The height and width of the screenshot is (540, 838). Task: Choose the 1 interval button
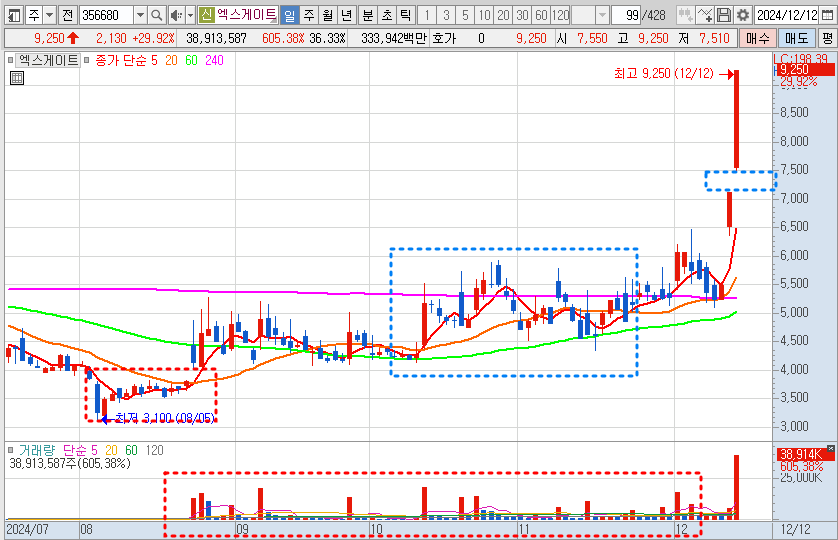427,15
